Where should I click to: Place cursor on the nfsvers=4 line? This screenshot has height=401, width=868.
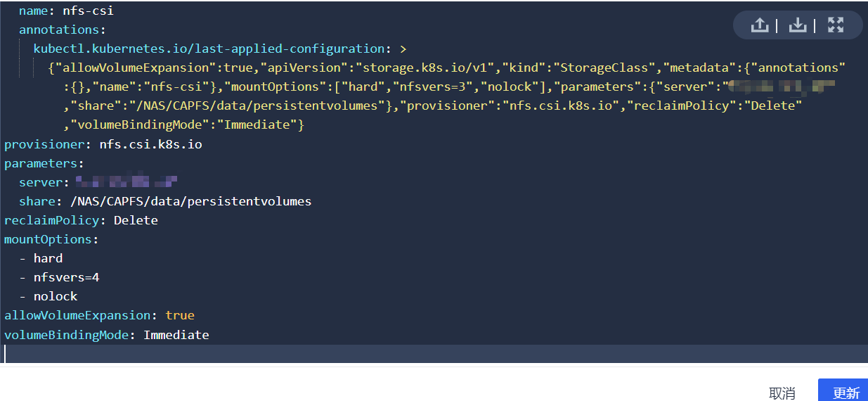point(66,277)
